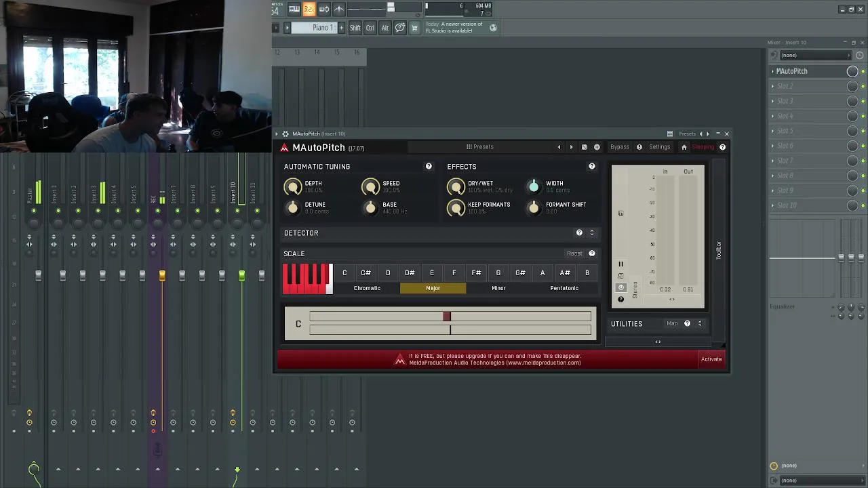Click the round icon next to dice
The width and height of the screenshot is (868, 488).
point(597,147)
